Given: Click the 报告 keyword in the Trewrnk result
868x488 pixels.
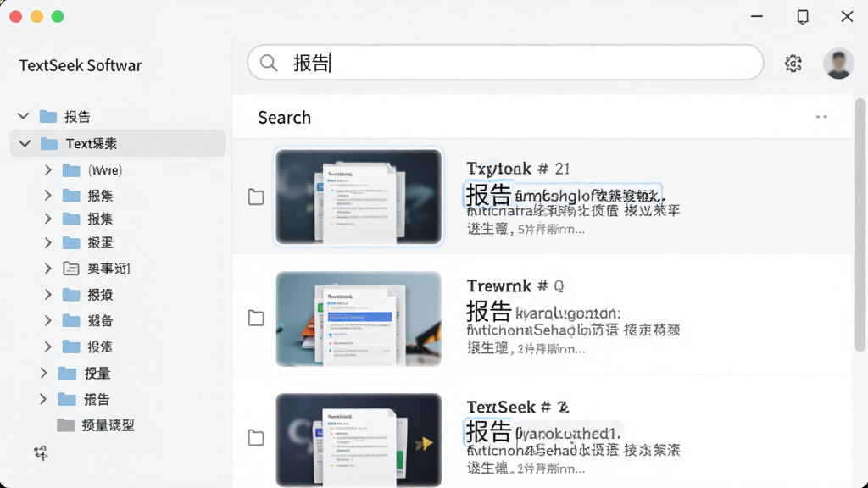Looking at the screenshot, I should point(488,312).
